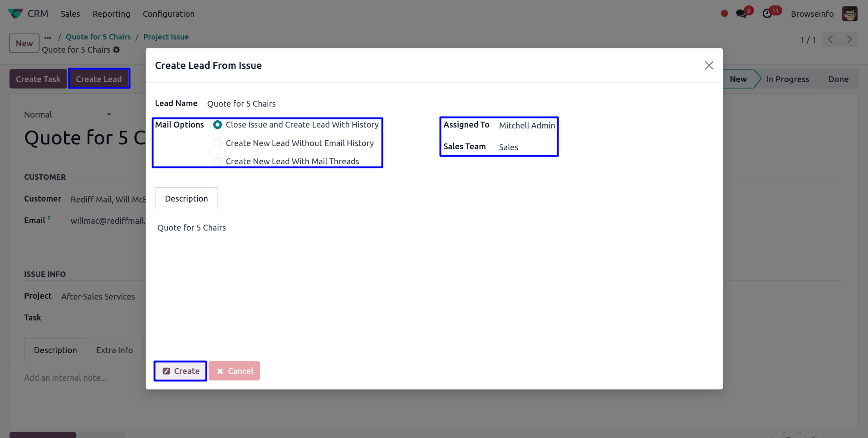Cancel the lead creation dialog
Viewport: 868px width, 438px height.
pyautogui.click(x=235, y=371)
